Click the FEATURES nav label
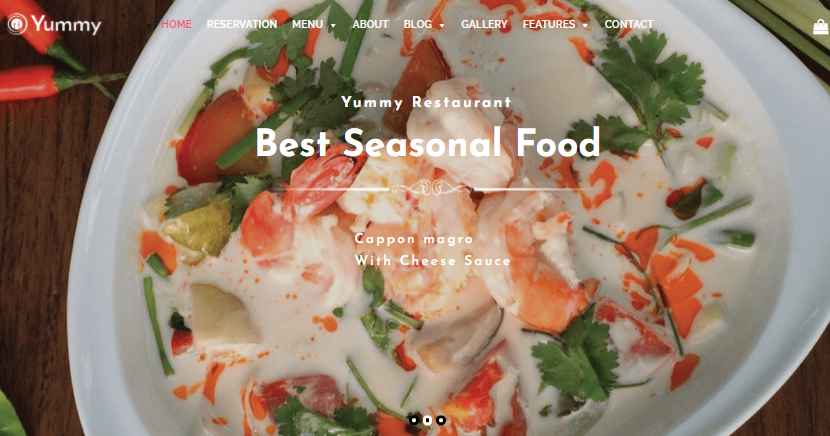This screenshot has height=436, width=830. 549,24
